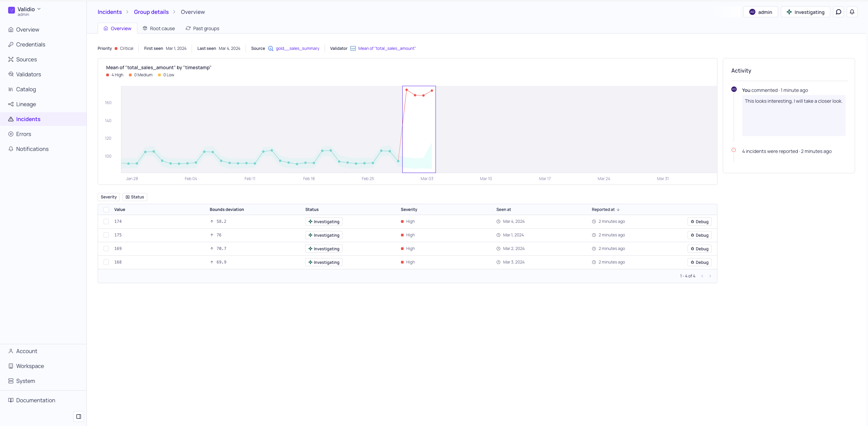Image resolution: width=868 pixels, height=426 pixels.
Task: Click the Catalog icon in sidebar
Action: pyautogui.click(x=11, y=89)
